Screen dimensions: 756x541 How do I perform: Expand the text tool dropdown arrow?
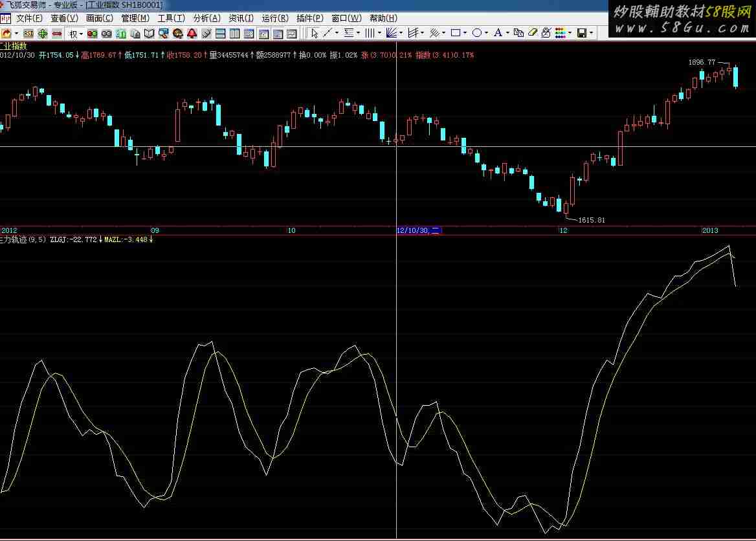click(x=507, y=33)
